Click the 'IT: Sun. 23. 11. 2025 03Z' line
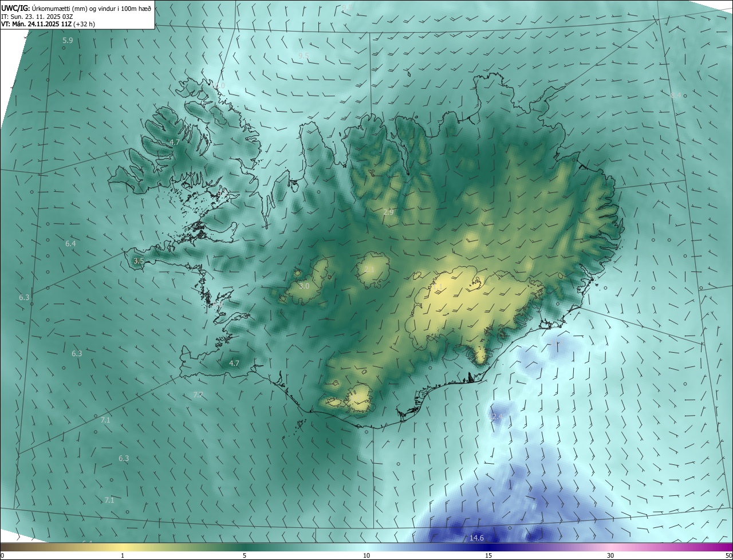This screenshot has height=560, width=733. click(x=38, y=17)
